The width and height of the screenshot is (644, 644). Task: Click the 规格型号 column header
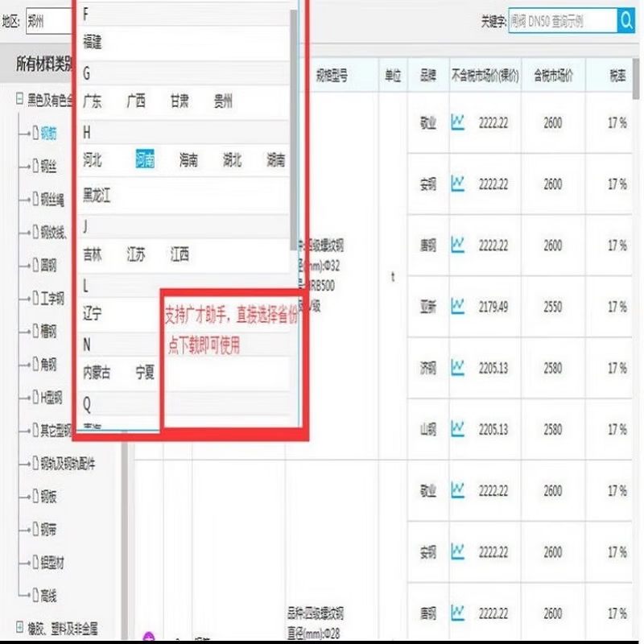coord(332,76)
